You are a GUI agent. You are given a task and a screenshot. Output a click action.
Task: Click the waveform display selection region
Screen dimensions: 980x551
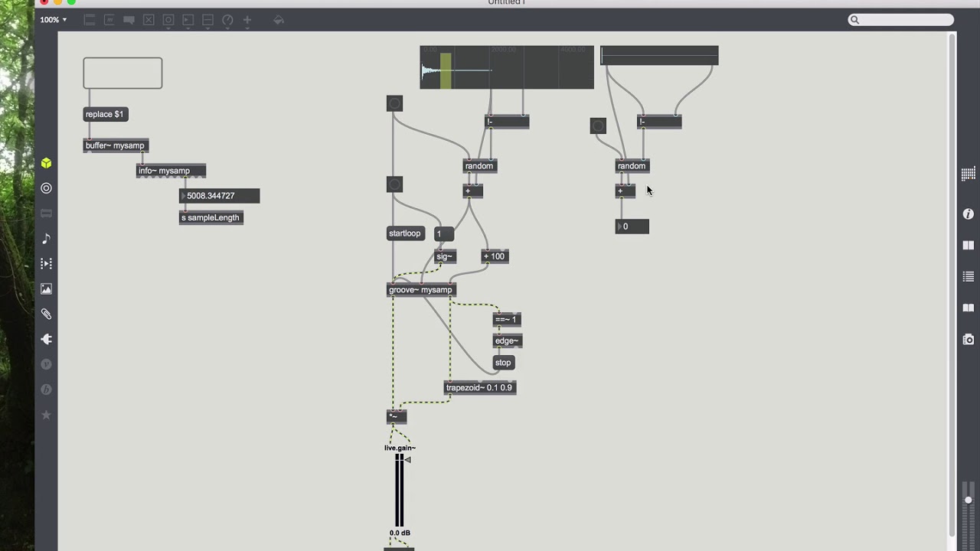click(x=446, y=70)
